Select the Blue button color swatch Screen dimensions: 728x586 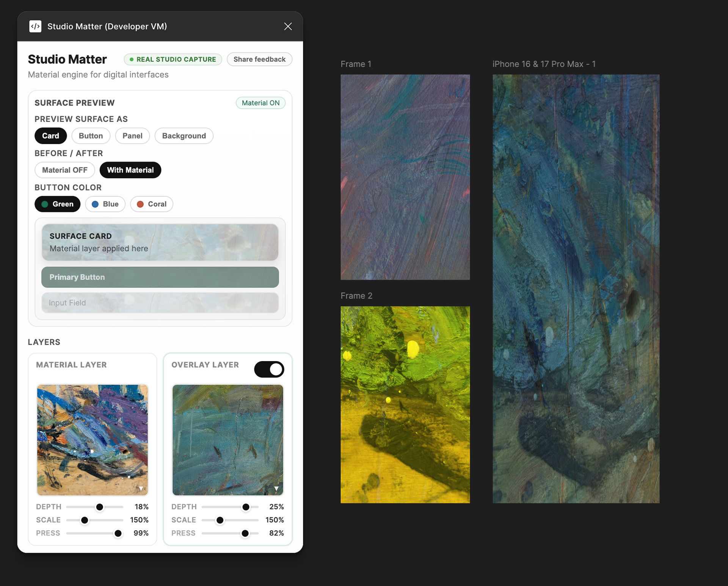pyautogui.click(x=105, y=204)
